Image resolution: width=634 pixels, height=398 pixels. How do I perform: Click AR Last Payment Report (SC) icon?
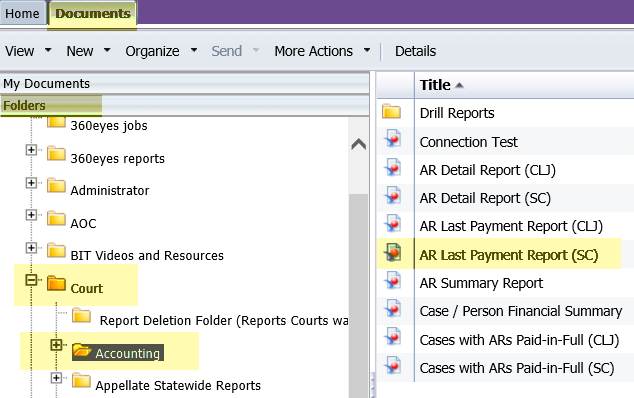pos(393,252)
